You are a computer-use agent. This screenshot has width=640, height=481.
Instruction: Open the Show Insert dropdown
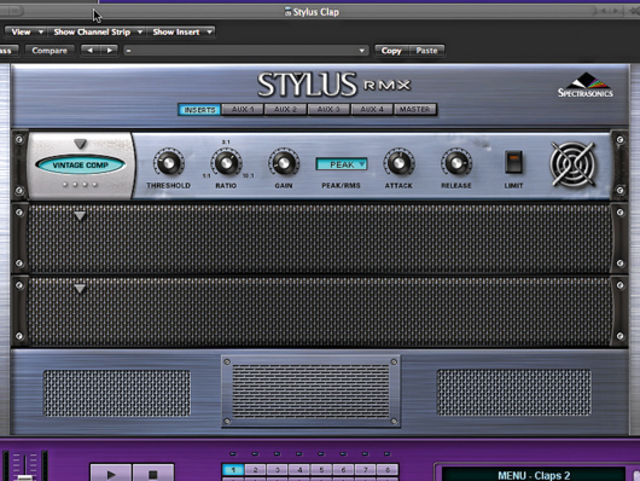(181, 32)
